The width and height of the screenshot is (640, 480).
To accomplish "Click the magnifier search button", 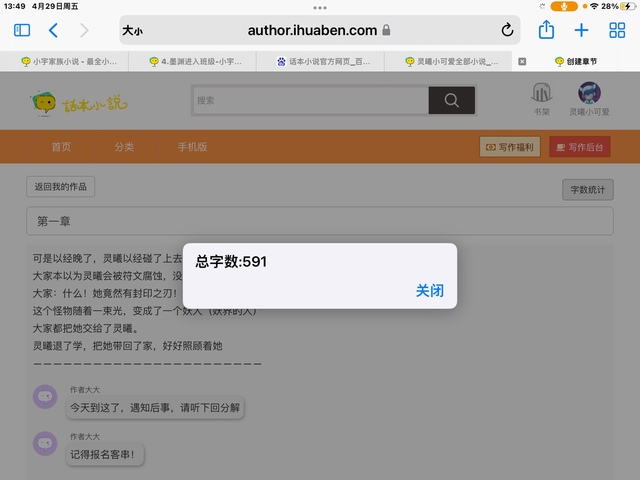I will [x=451, y=100].
